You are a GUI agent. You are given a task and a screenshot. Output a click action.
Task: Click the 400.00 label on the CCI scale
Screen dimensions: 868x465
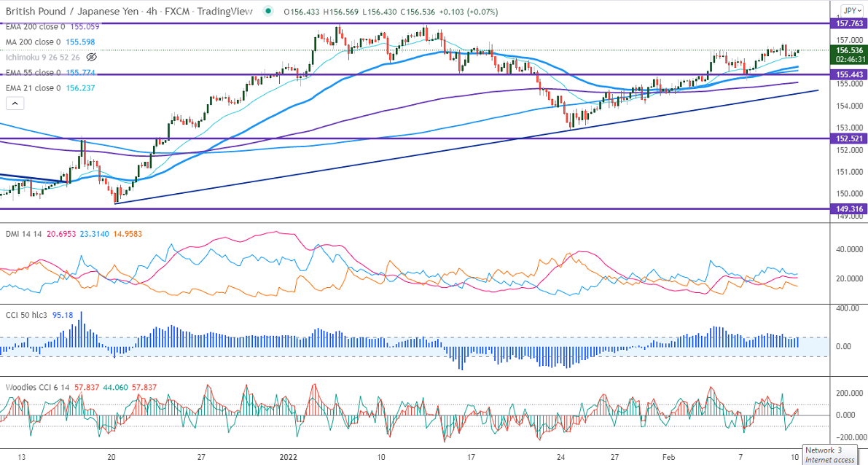pos(848,308)
